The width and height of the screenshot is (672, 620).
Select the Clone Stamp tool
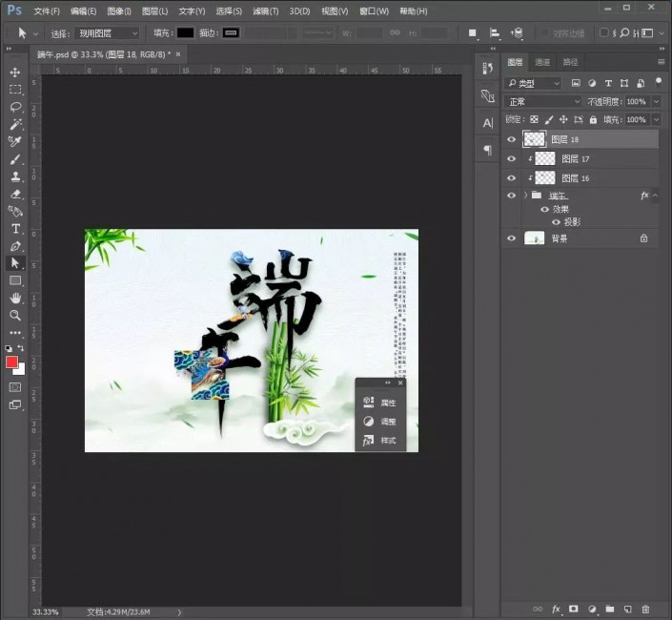(x=15, y=176)
